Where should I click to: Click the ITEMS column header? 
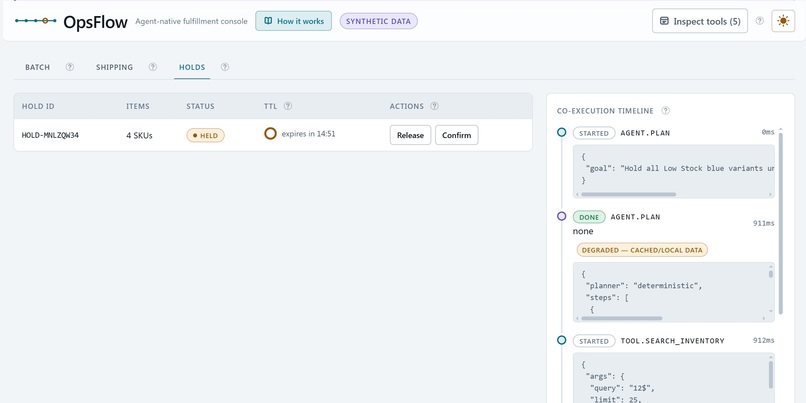tap(138, 106)
